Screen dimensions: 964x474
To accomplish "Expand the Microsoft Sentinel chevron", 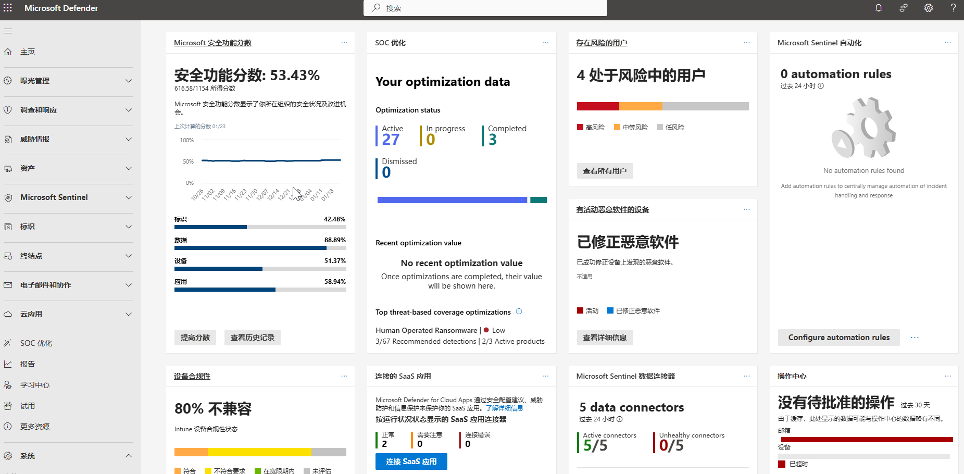I will 128,197.
